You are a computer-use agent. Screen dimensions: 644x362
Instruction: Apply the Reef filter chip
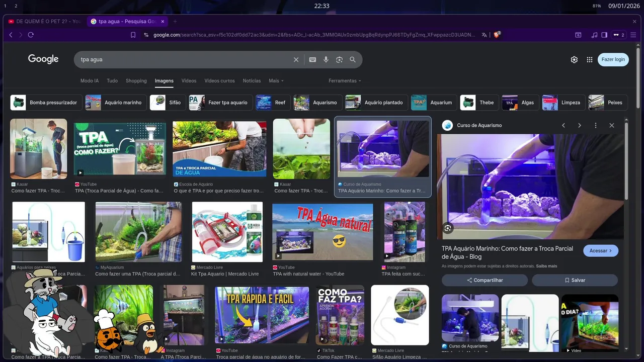click(x=273, y=103)
